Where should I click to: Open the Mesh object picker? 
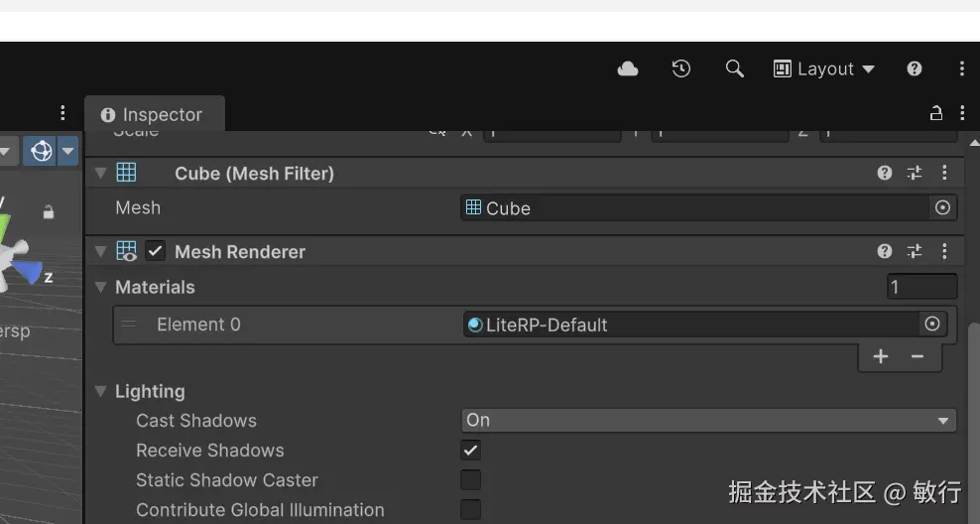[x=942, y=208]
